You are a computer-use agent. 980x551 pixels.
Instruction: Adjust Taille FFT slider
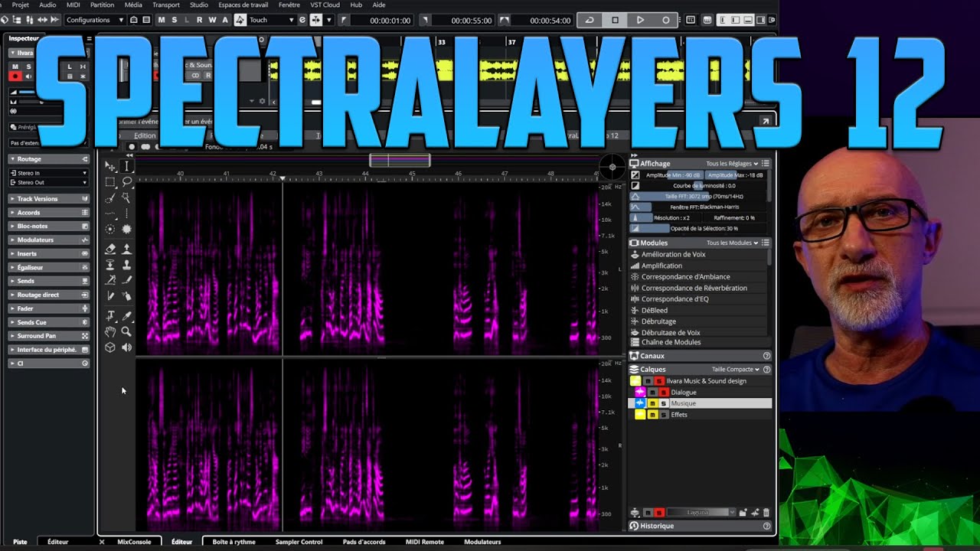(x=699, y=197)
